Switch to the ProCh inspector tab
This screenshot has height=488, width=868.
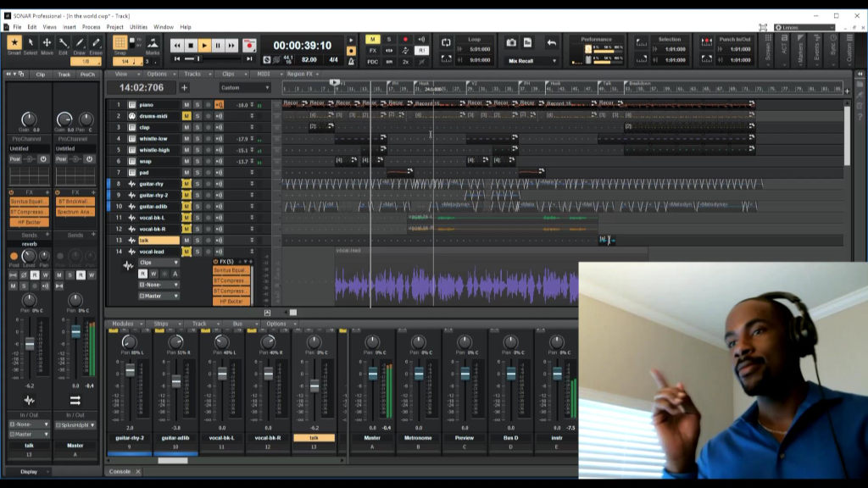coord(87,75)
